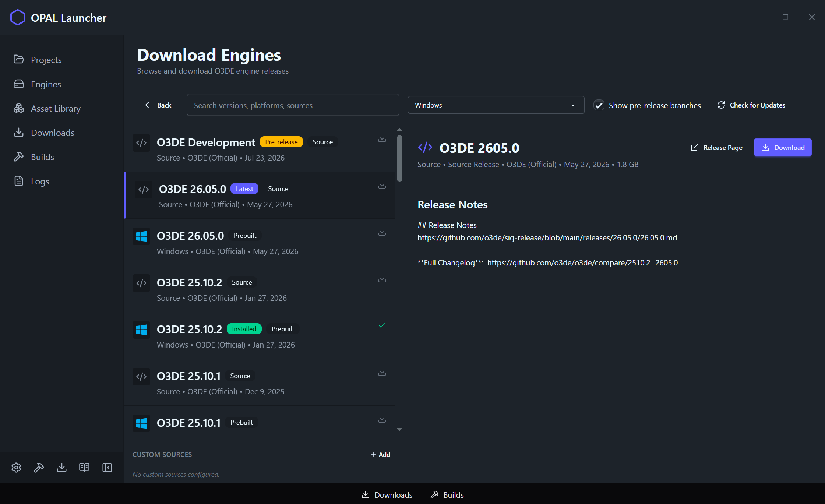Maximize the OPAL Launcher window
Viewport: 825px width, 504px height.
coord(785,17)
